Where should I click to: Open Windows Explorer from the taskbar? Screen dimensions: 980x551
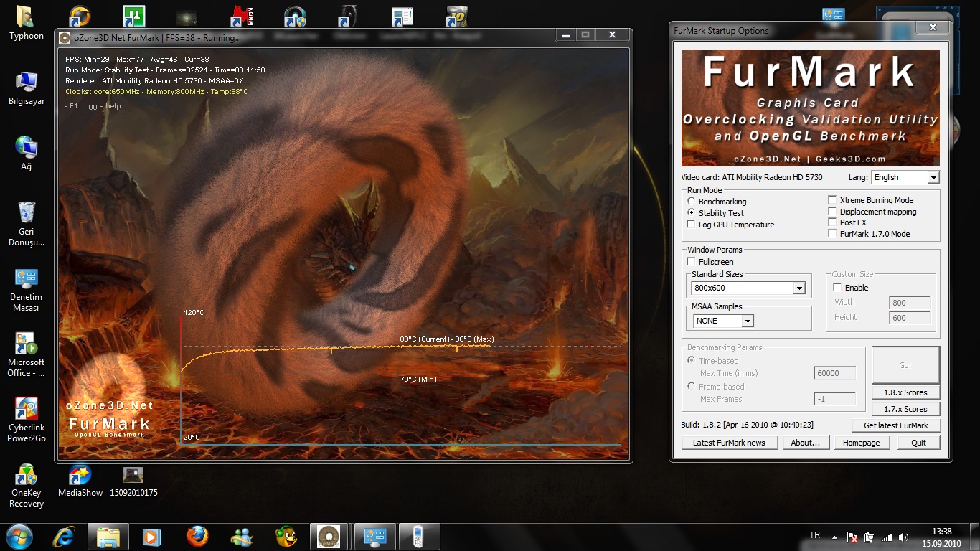pyautogui.click(x=108, y=537)
